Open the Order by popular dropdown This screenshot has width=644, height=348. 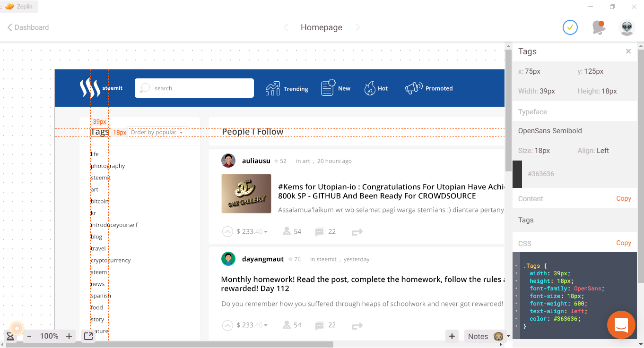(158, 132)
